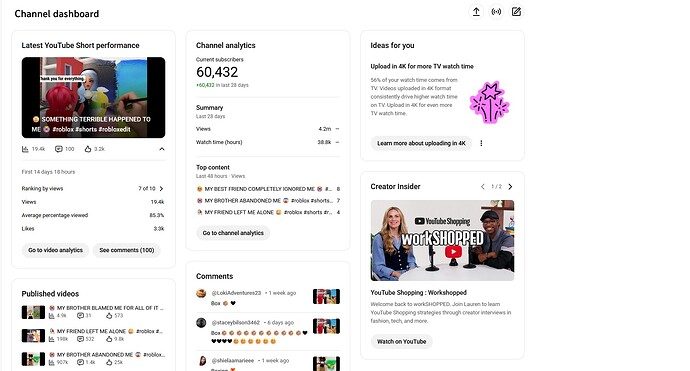Viewport: 690px width, 371px height.
Task: Open video thumbnail beside @LokiAdventures23 comment
Action: pos(327,297)
